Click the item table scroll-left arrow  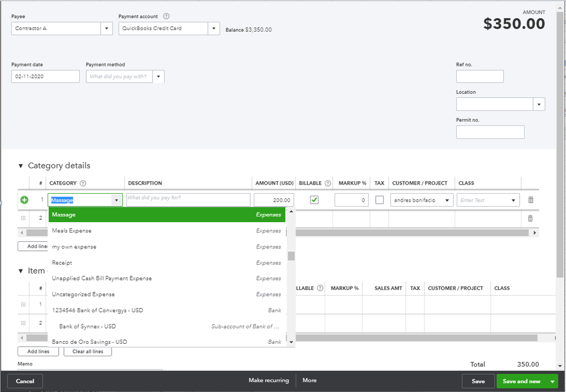[22, 338]
